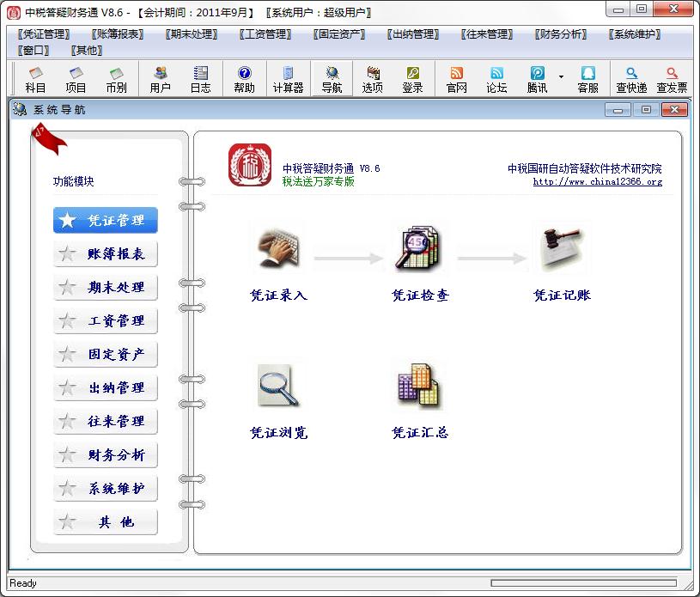Screen dimensions: 700x597
Task: Open the 【财务分析】 menu
Action: (561, 34)
